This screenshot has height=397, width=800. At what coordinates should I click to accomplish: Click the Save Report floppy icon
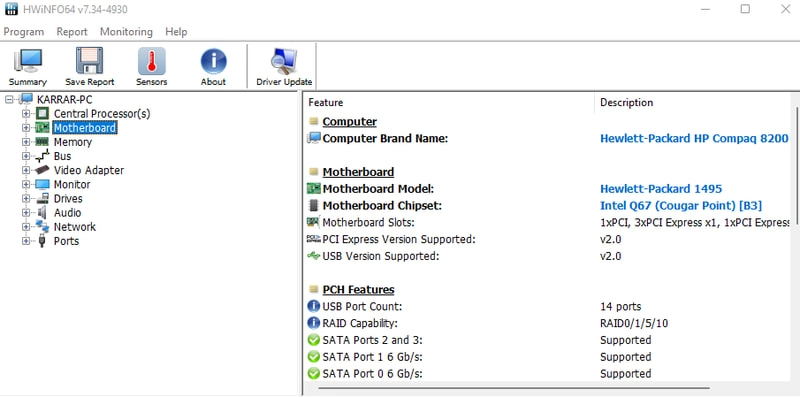tap(89, 61)
